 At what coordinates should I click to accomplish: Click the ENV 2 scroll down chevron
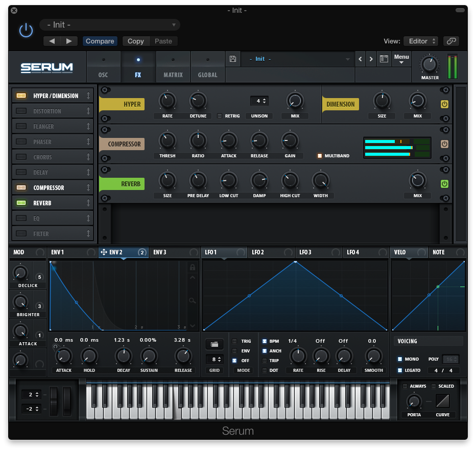point(193,326)
